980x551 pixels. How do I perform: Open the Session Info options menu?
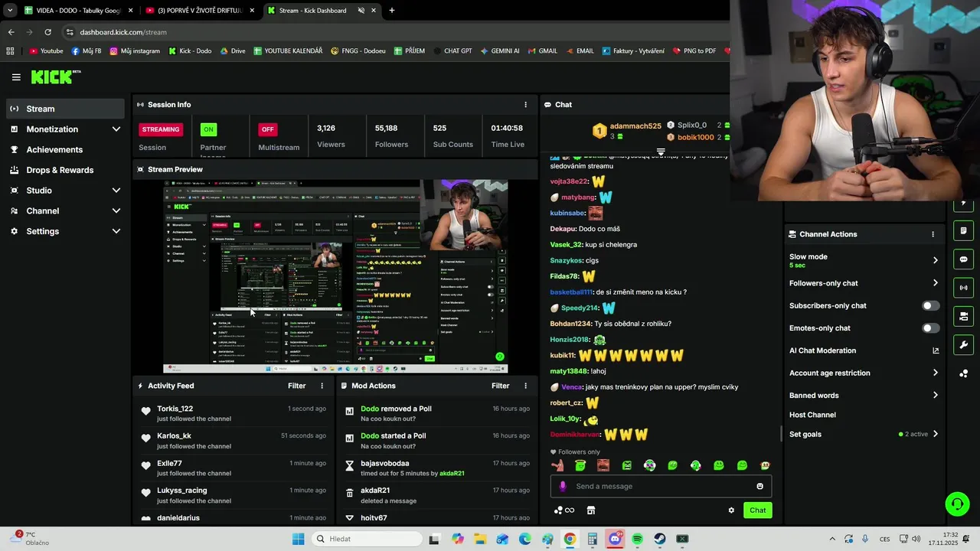click(525, 105)
